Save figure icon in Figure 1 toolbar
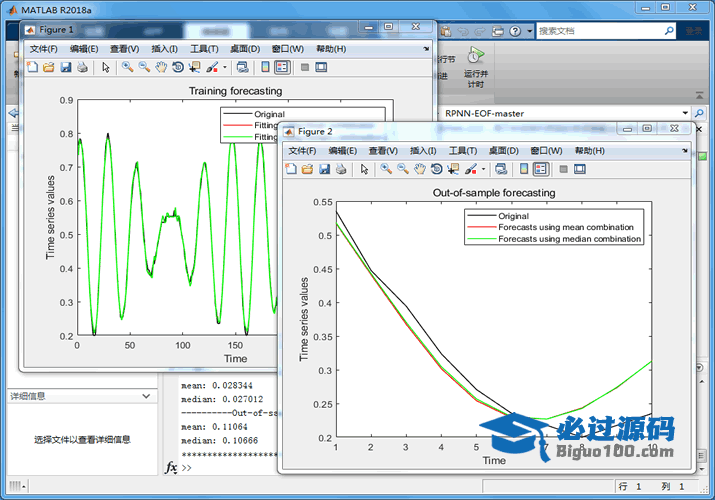The height and width of the screenshot is (500, 715). click(x=66, y=67)
